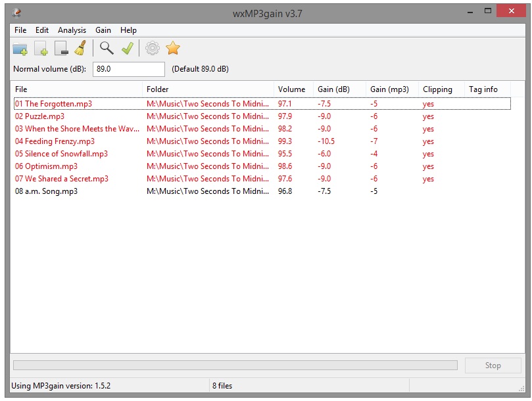
Task: Click the Gain (dB) column header
Action: coord(333,89)
